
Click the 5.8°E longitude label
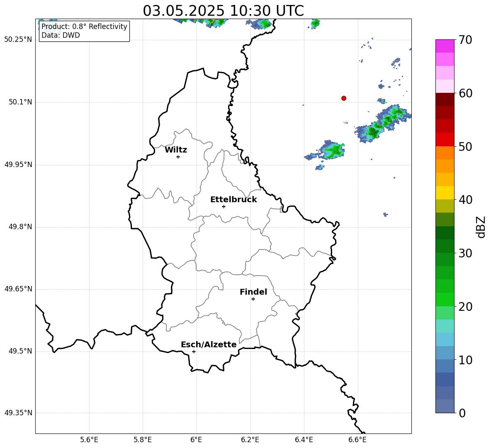[x=143, y=440]
